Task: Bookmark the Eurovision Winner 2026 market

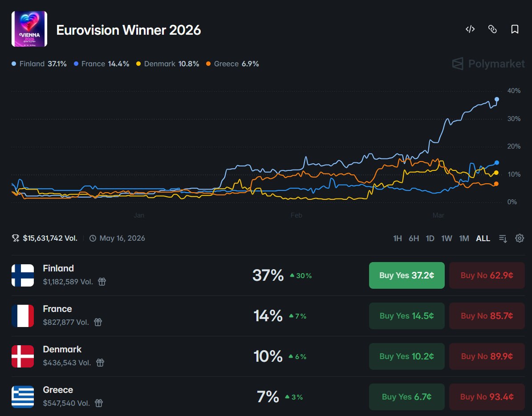Action: pyautogui.click(x=515, y=29)
